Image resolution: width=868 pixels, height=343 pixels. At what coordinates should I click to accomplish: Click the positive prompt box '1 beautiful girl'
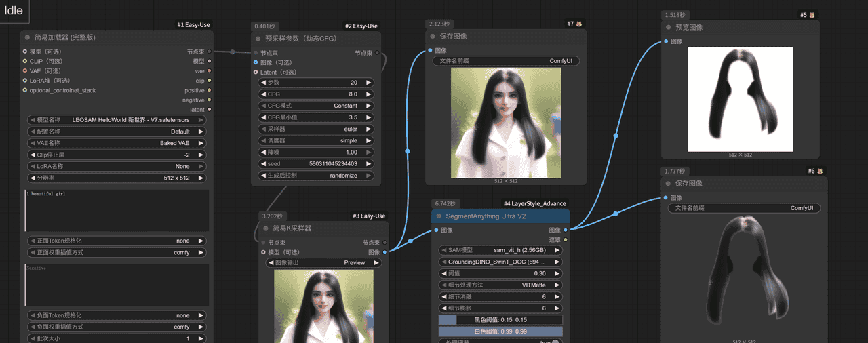(117, 210)
